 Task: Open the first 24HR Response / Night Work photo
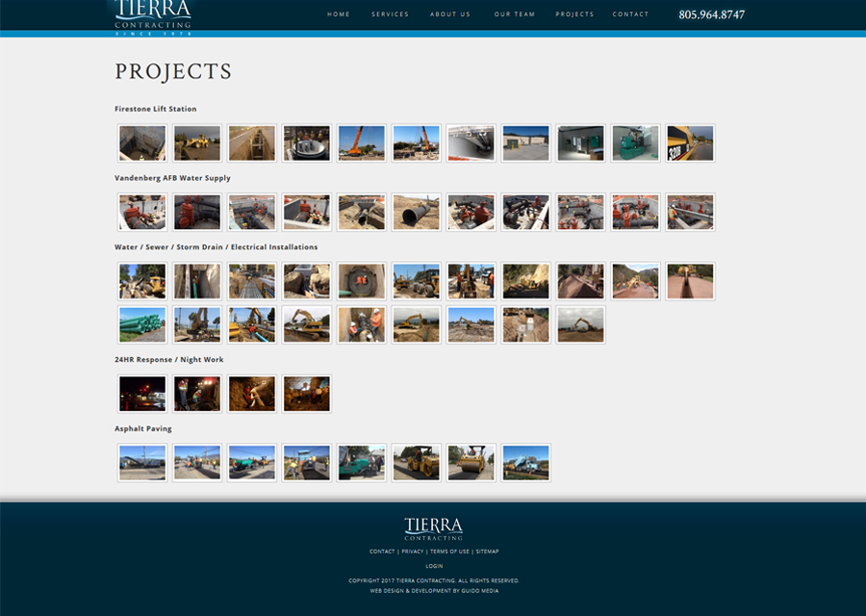pyautogui.click(x=141, y=393)
